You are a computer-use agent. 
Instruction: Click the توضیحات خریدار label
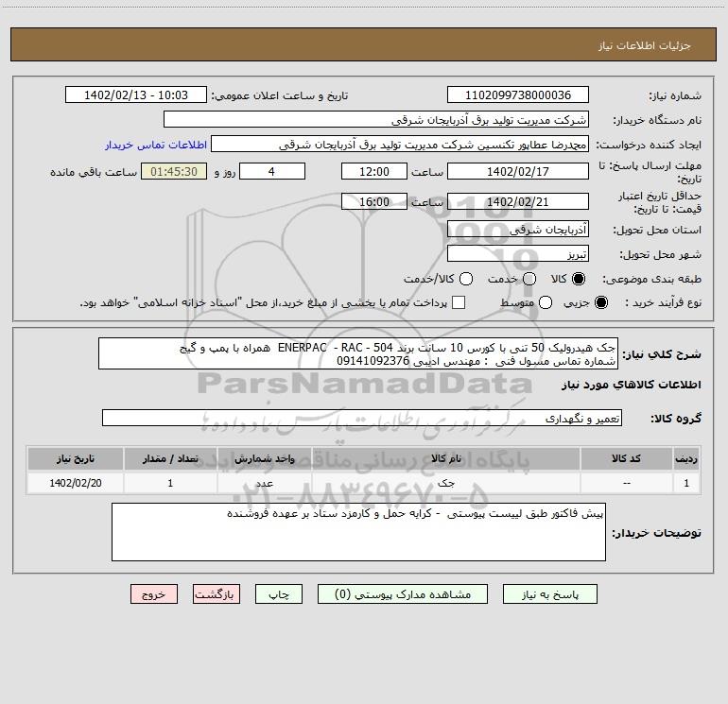click(x=656, y=533)
